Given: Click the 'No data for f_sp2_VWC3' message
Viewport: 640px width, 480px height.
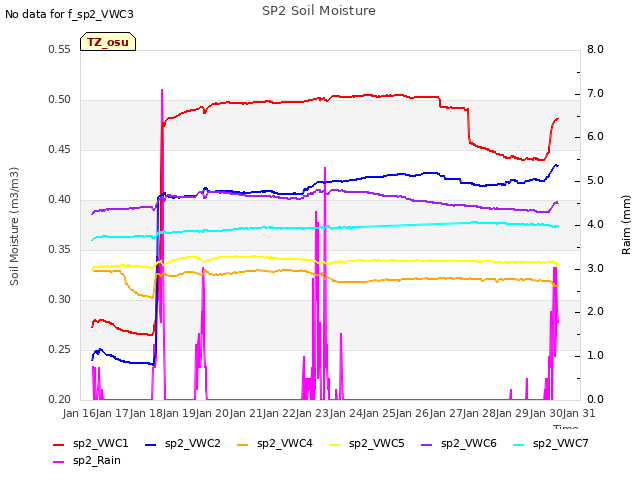Looking at the screenshot, I should click(69, 14).
